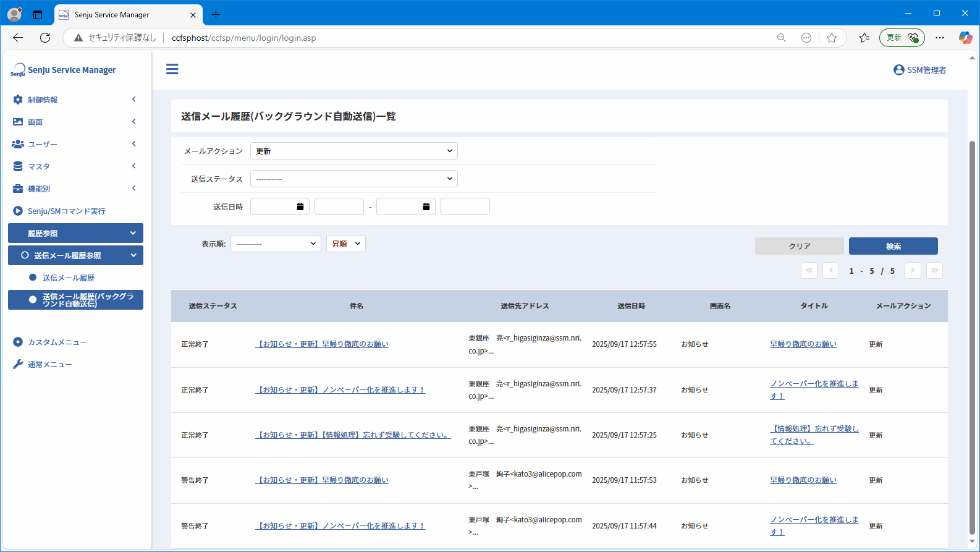Expand the マスタ menu chevron
Viewport: 980px width, 552px height.
pyautogui.click(x=134, y=166)
